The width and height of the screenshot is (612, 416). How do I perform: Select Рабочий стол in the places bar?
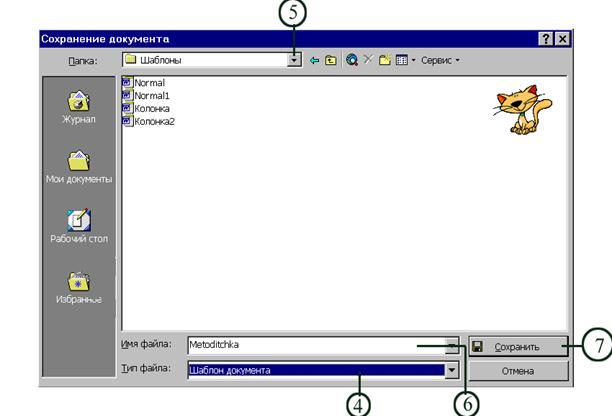click(79, 226)
